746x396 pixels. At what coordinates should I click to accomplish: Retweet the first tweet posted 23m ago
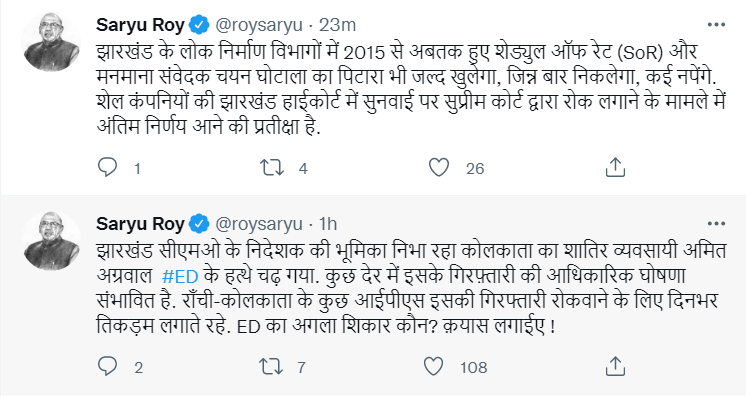coord(272,168)
